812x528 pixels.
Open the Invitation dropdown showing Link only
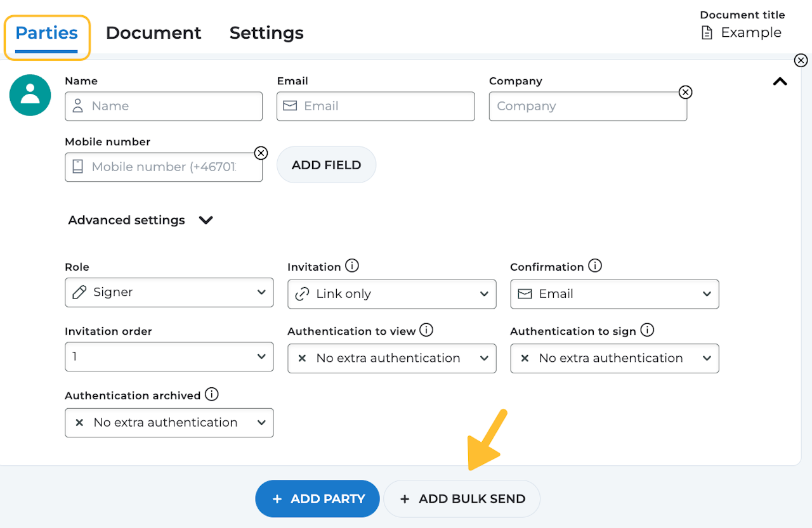tap(391, 294)
